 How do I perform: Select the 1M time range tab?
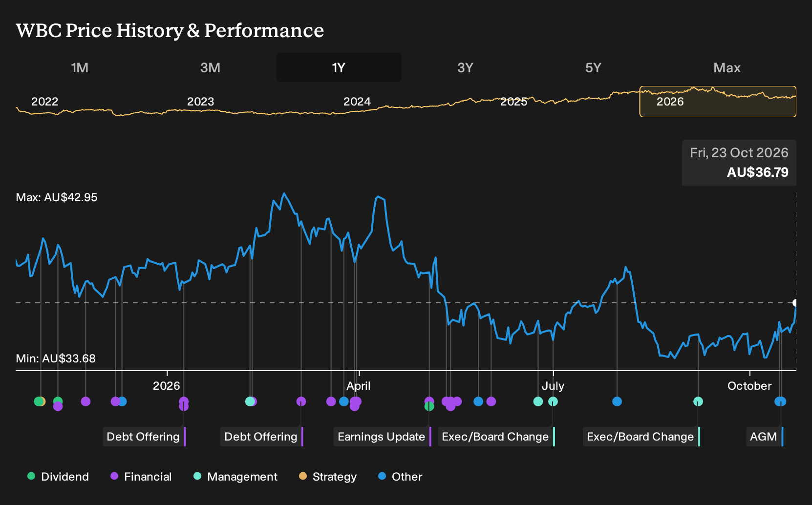[x=80, y=67]
